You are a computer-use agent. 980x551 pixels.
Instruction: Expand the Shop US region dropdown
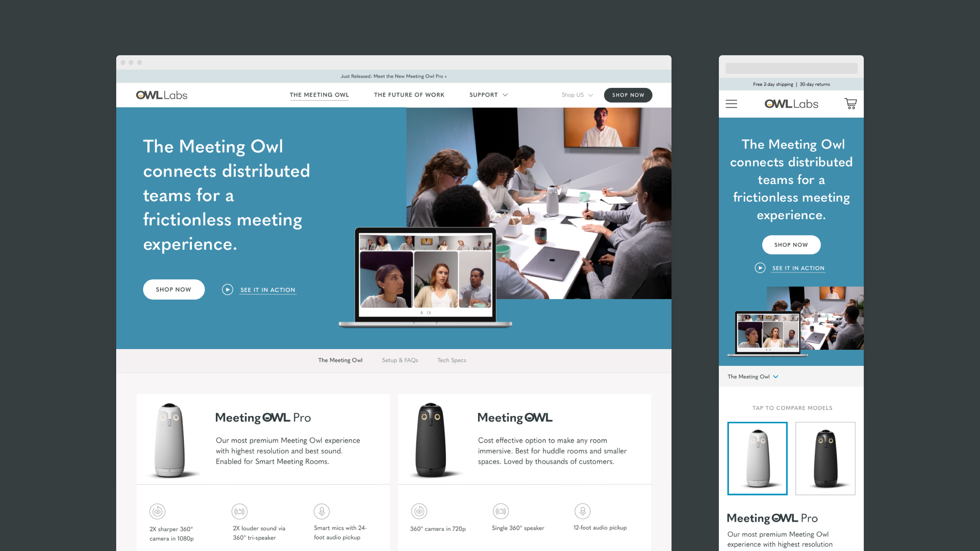576,94
